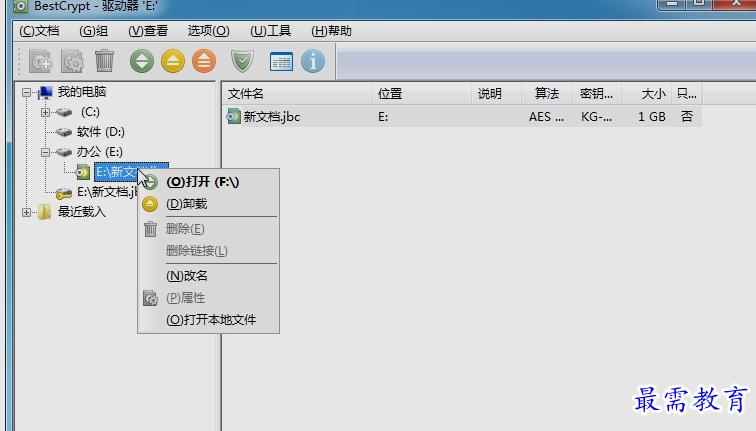Sort by the 位置 column header

point(421,94)
